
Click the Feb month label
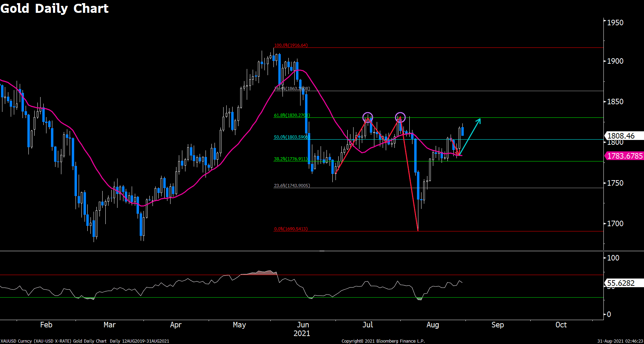pos(46,325)
